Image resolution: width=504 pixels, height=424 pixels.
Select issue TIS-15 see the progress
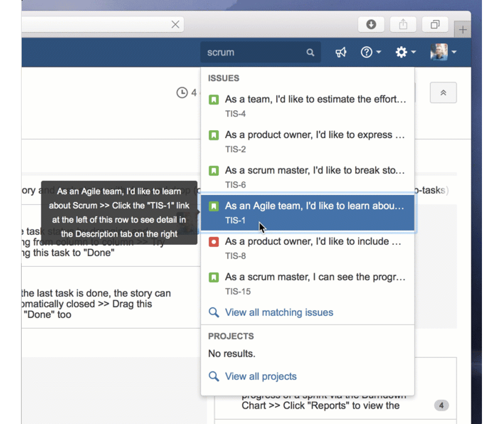(308, 284)
